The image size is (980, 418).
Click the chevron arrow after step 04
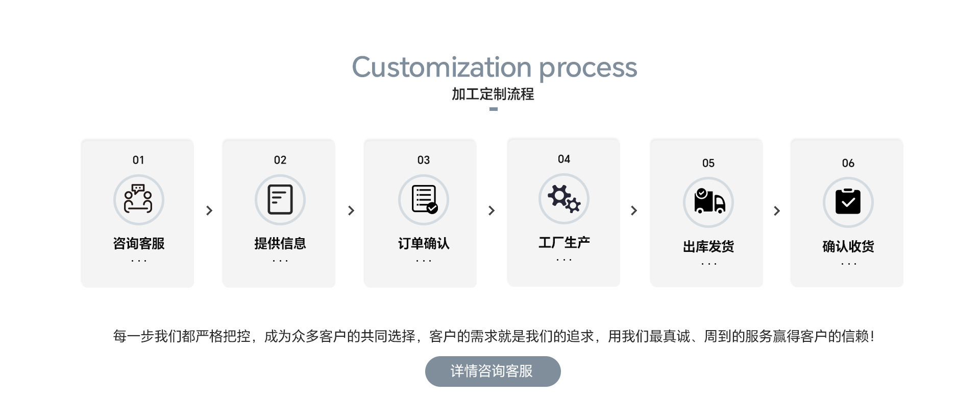pyautogui.click(x=634, y=211)
